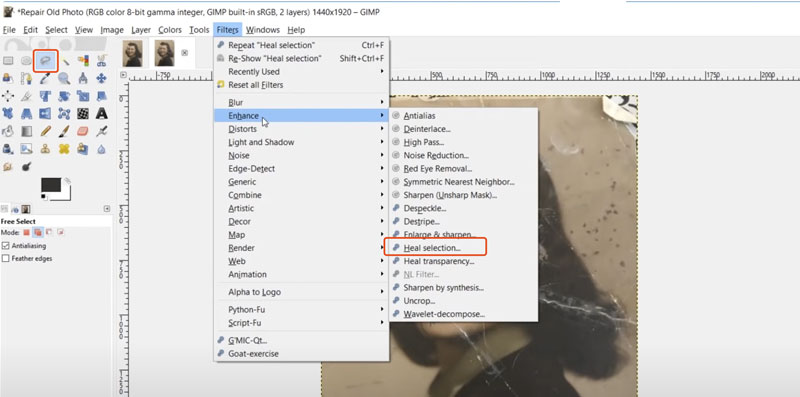The height and width of the screenshot is (397, 800).
Task: Select the Pencil tool
Action: tap(45, 131)
